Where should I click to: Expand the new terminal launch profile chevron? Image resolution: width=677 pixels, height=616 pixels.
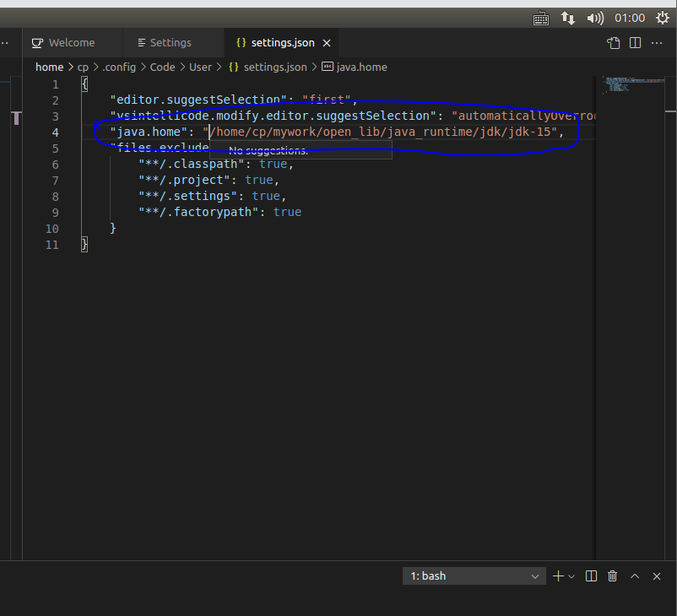[571, 576]
